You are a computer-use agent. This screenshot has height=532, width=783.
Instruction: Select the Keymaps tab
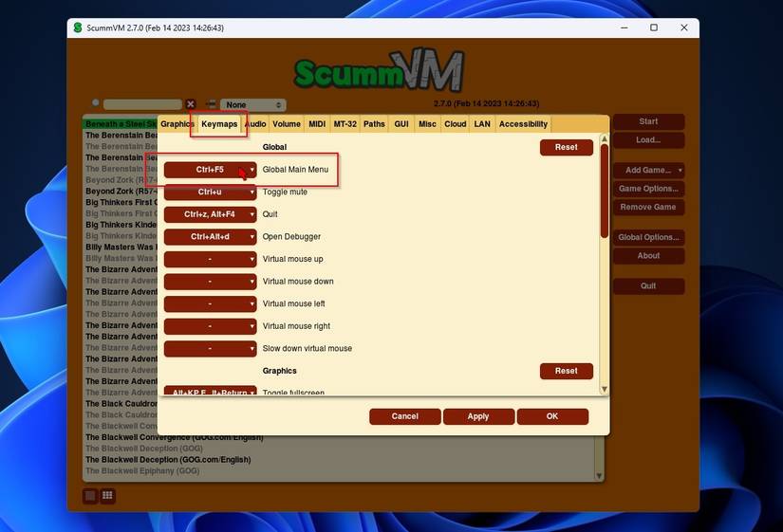click(x=219, y=124)
